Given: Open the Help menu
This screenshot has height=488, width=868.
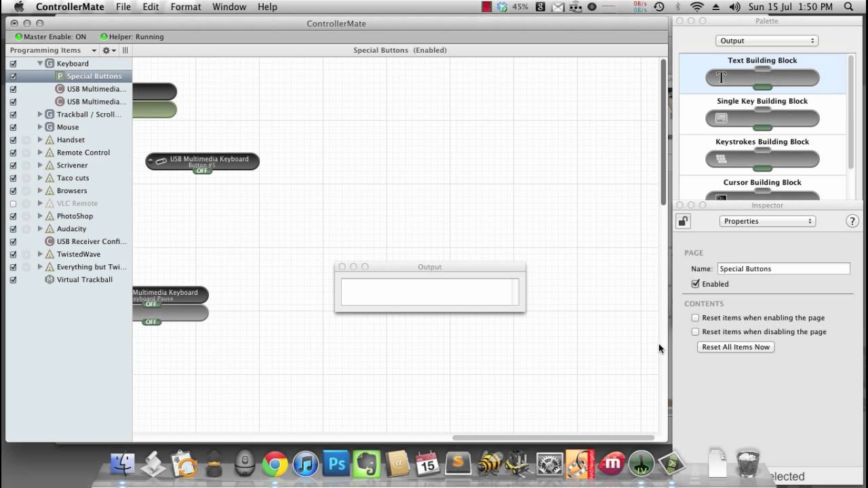Looking at the screenshot, I should (267, 7).
